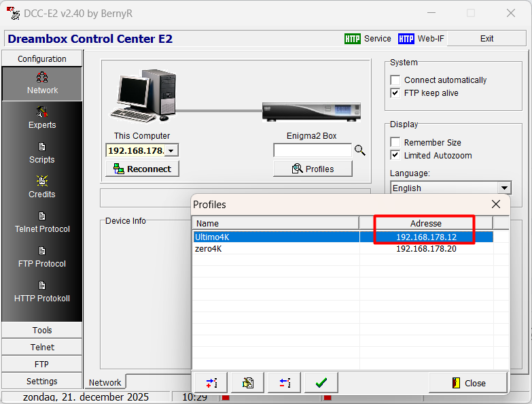
Task: Click the magnifier to search Enigma2 box
Action: (x=360, y=150)
